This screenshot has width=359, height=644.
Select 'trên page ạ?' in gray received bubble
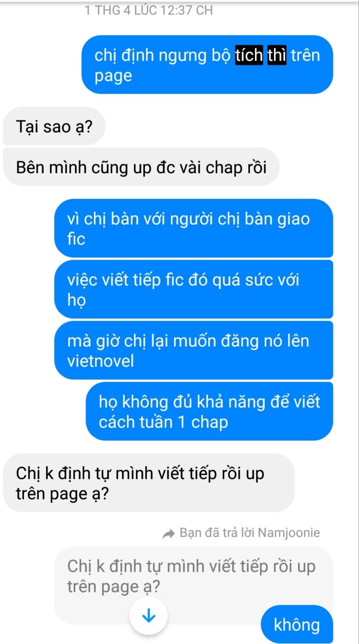tap(62, 494)
